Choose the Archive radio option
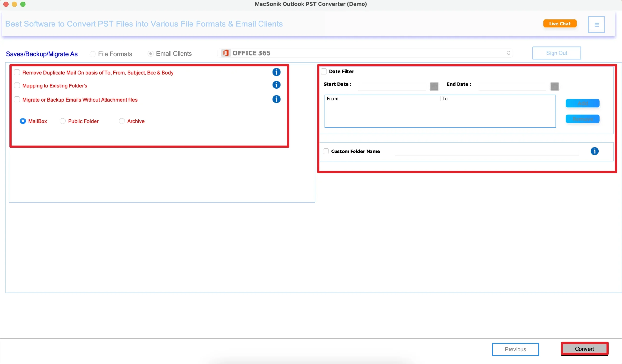622x364 pixels. coord(122,121)
